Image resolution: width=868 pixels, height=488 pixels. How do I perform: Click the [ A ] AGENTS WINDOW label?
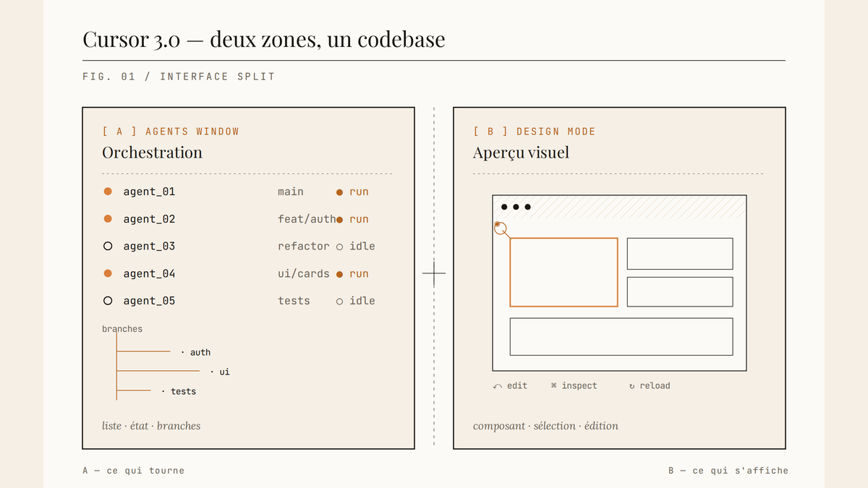pos(171,132)
